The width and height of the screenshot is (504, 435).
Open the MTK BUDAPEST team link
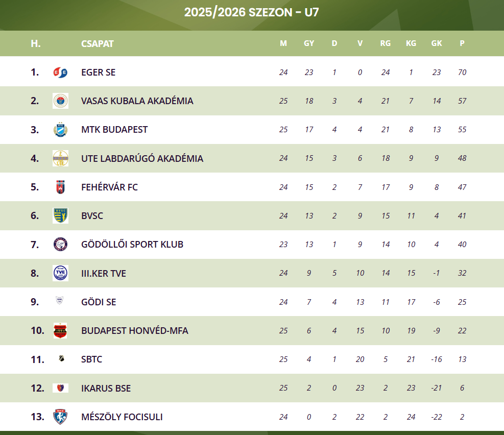(x=114, y=130)
